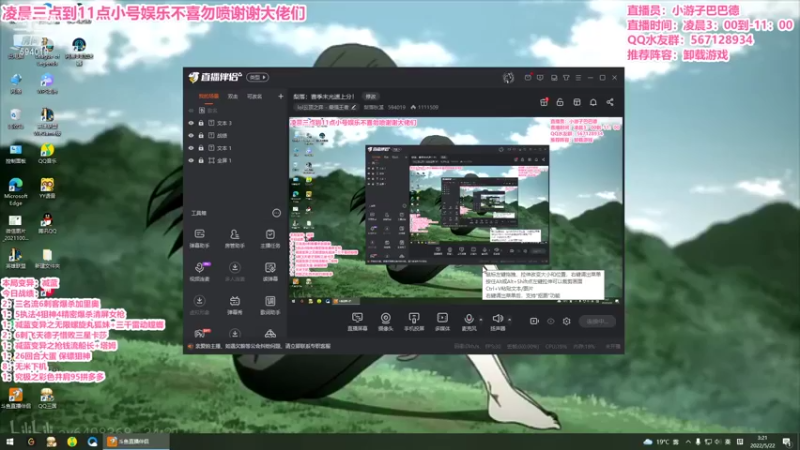The height and width of the screenshot is (450, 800).
Task: Open the 歌词助手 tool
Action: point(270,305)
